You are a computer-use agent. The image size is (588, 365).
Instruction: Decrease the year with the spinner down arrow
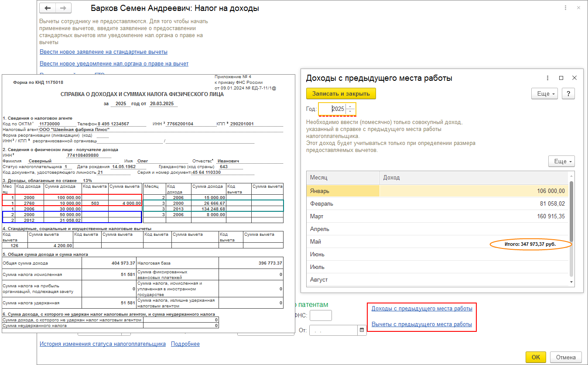click(x=350, y=111)
